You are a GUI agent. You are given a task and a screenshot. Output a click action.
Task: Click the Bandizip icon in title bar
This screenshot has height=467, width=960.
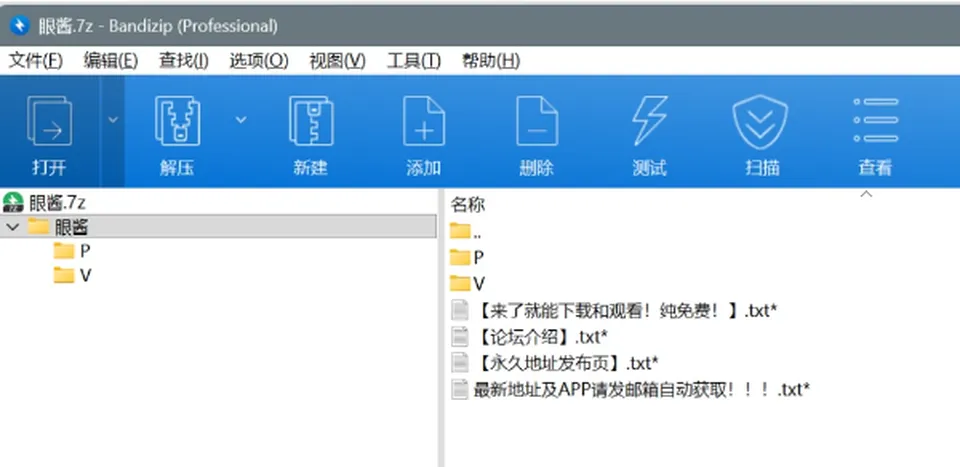tap(20, 26)
